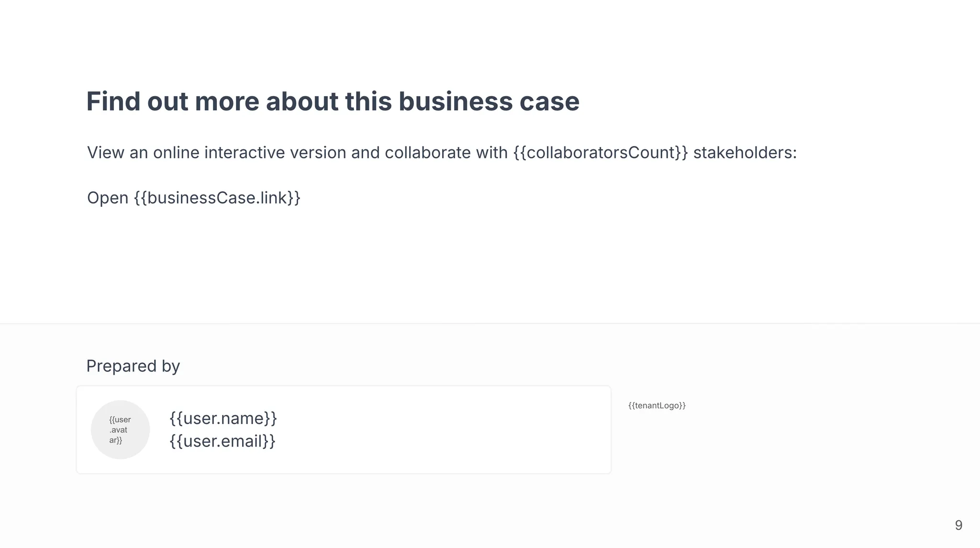
Task: Click the word "online" in the body text
Action: [x=176, y=153]
